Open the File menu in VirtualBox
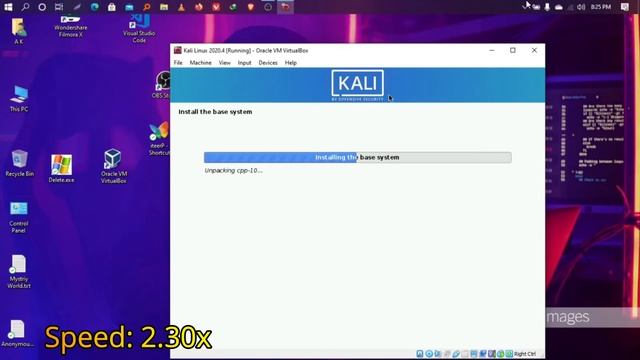 coord(178,63)
